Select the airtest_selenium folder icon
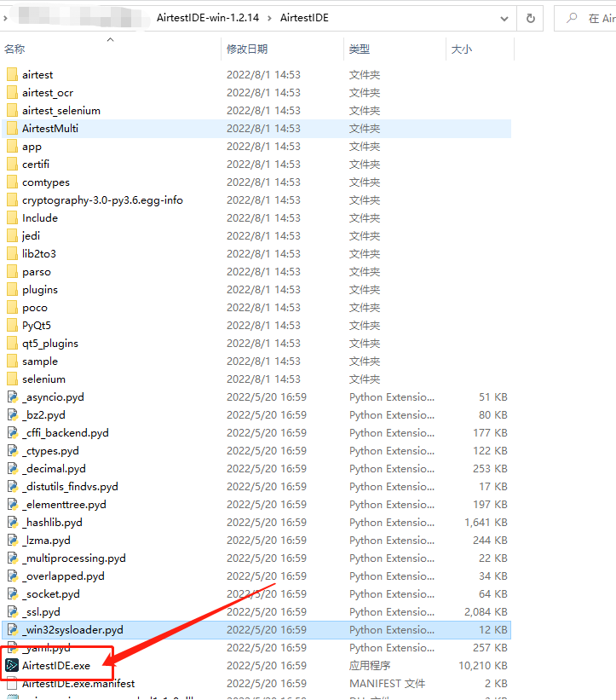 point(13,110)
